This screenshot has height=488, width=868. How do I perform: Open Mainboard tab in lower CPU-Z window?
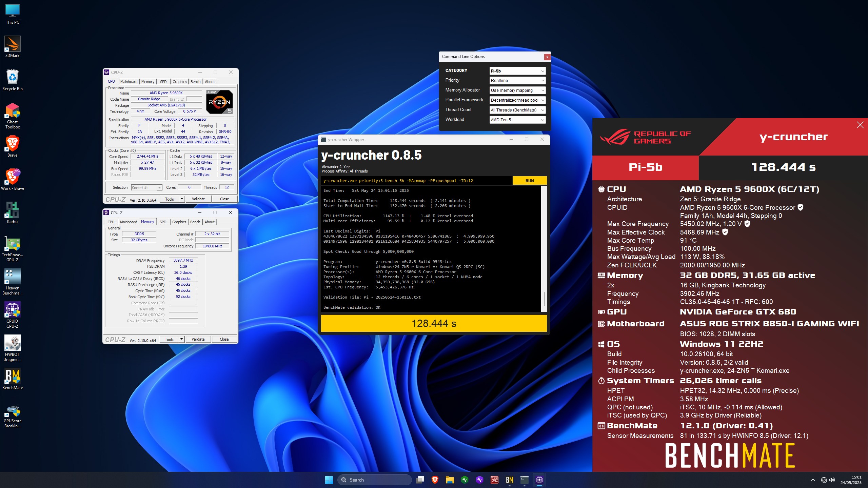pyautogui.click(x=129, y=222)
